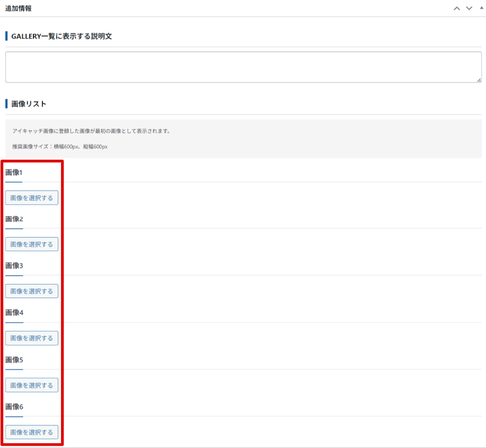486x448 pixels.
Task: Click the 画像リスト section heading
Action: pos(29,104)
